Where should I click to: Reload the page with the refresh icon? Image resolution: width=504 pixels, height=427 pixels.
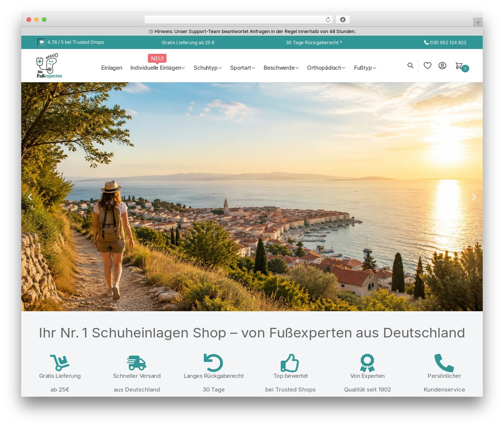click(x=328, y=20)
